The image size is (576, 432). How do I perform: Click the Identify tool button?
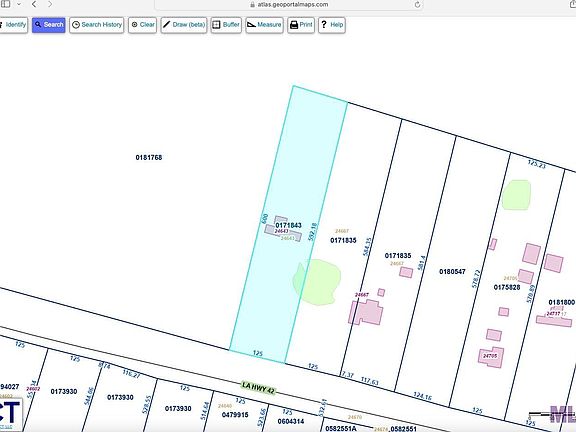pos(13,25)
